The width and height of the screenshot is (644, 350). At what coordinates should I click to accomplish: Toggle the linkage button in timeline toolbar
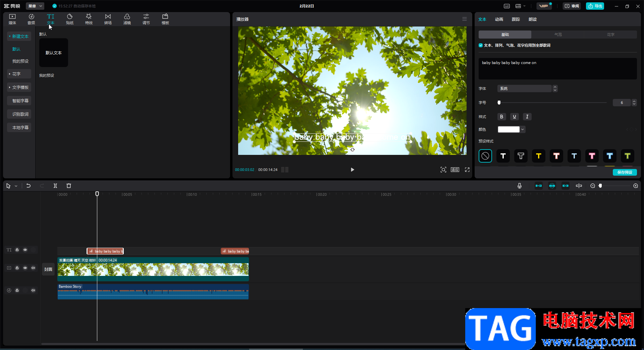click(566, 186)
